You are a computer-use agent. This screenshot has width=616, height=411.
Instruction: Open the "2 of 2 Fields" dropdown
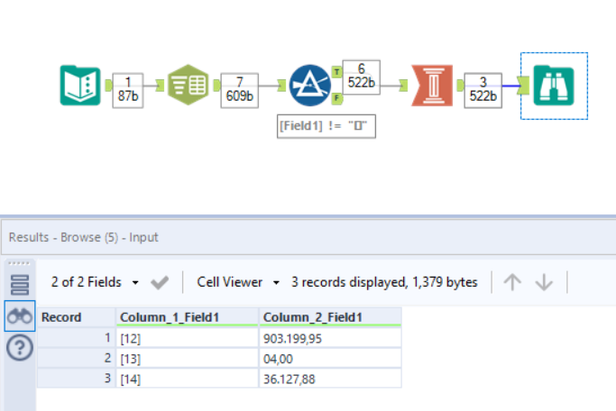tap(95, 283)
